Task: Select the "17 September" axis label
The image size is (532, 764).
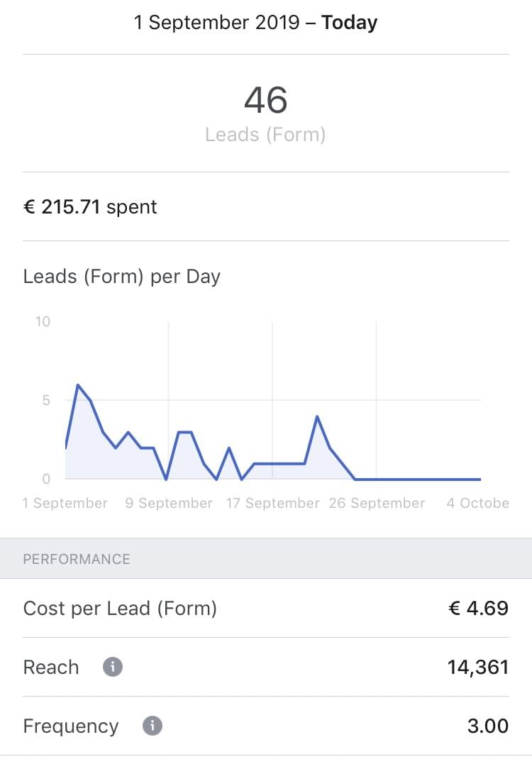Action: 272,503
